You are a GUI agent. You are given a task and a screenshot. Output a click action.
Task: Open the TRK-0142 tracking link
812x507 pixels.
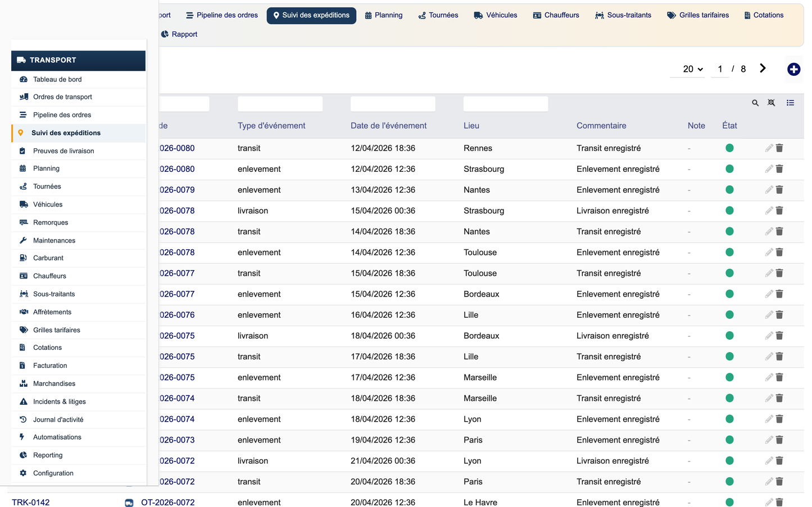(x=30, y=503)
